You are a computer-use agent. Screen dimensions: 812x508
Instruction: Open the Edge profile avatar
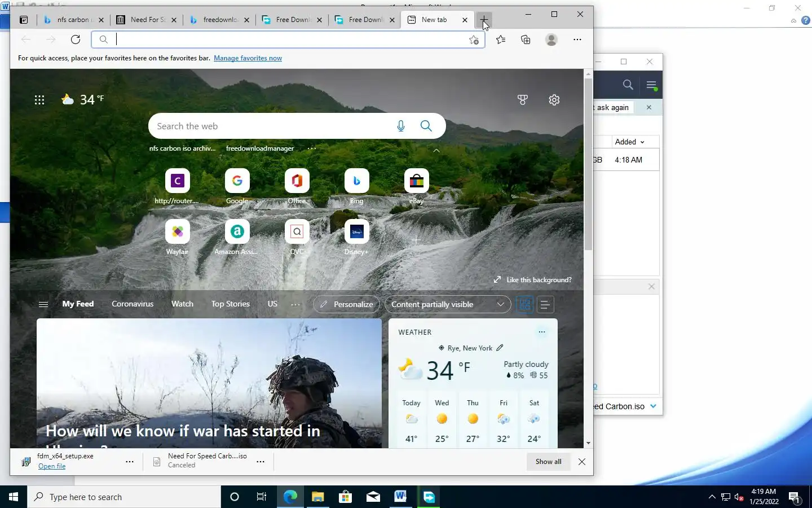[x=551, y=40]
